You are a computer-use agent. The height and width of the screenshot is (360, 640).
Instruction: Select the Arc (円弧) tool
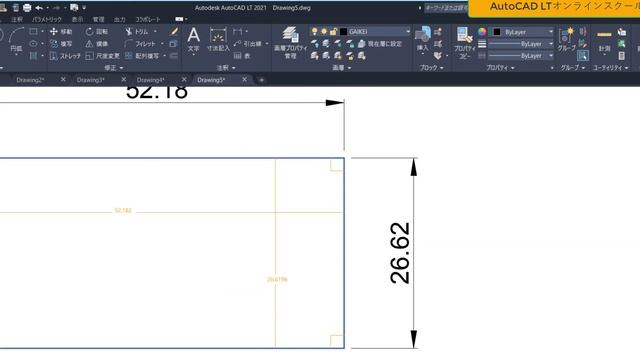point(16,40)
